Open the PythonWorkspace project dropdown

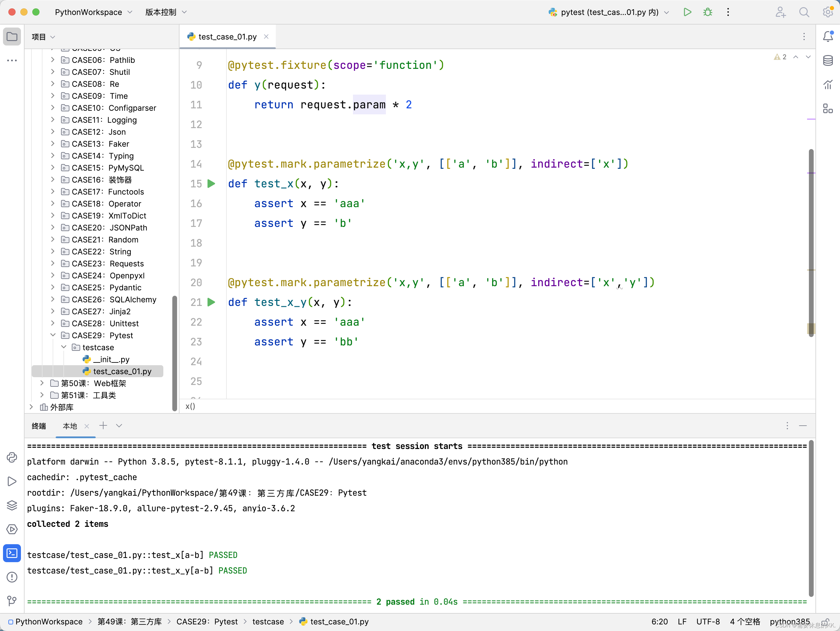coord(93,12)
